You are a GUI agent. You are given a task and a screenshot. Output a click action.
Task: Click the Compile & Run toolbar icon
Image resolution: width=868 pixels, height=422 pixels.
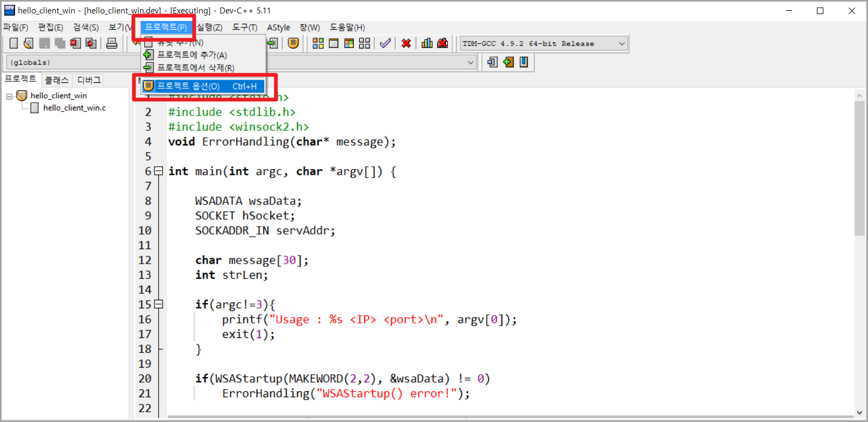pos(350,44)
